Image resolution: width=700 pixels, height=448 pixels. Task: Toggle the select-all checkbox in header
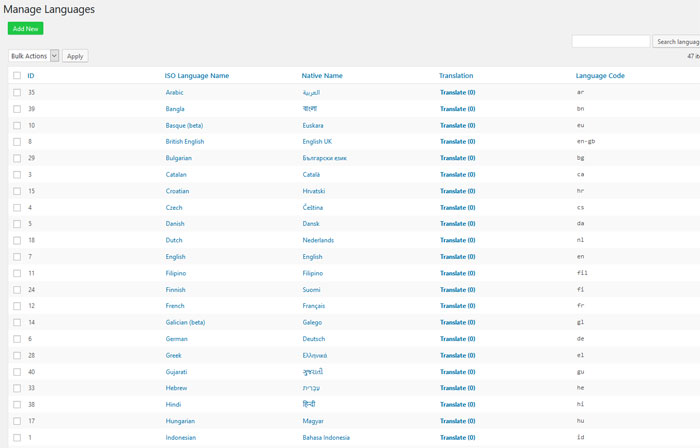pyautogui.click(x=17, y=75)
